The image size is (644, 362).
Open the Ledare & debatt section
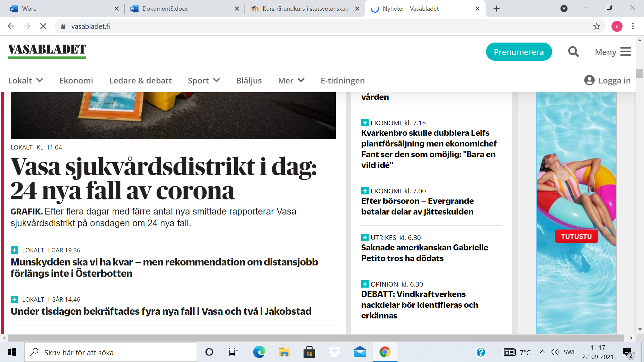141,80
